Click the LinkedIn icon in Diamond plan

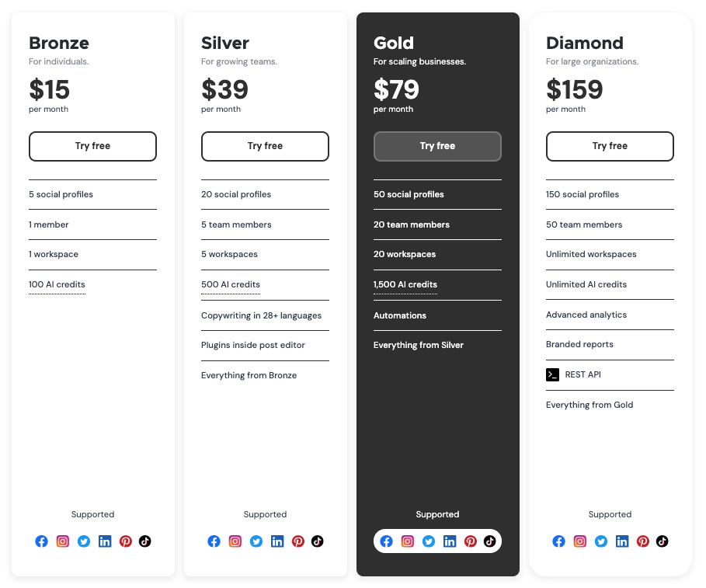pos(622,541)
